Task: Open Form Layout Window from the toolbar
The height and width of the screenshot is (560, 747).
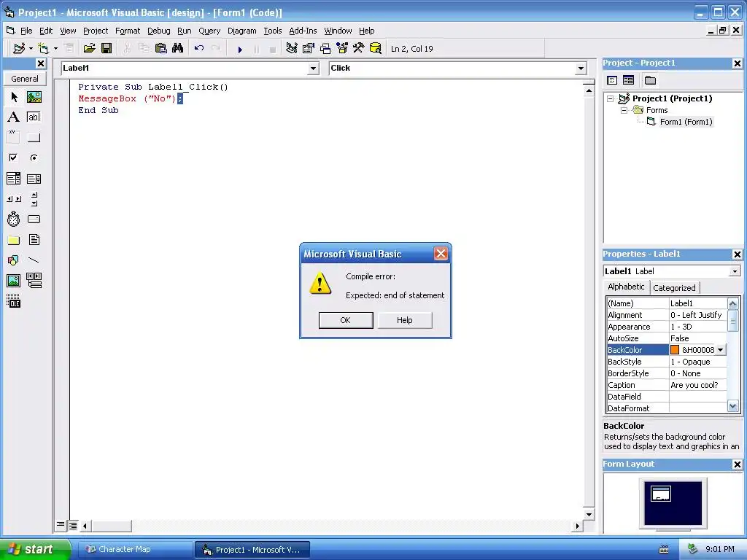Action: point(325,48)
